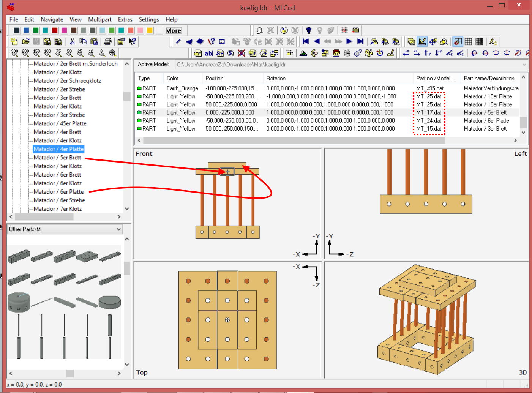Set zoom to 50 percent
The height and width of the screenshot is (393, 532).
(x=69, y=53)
